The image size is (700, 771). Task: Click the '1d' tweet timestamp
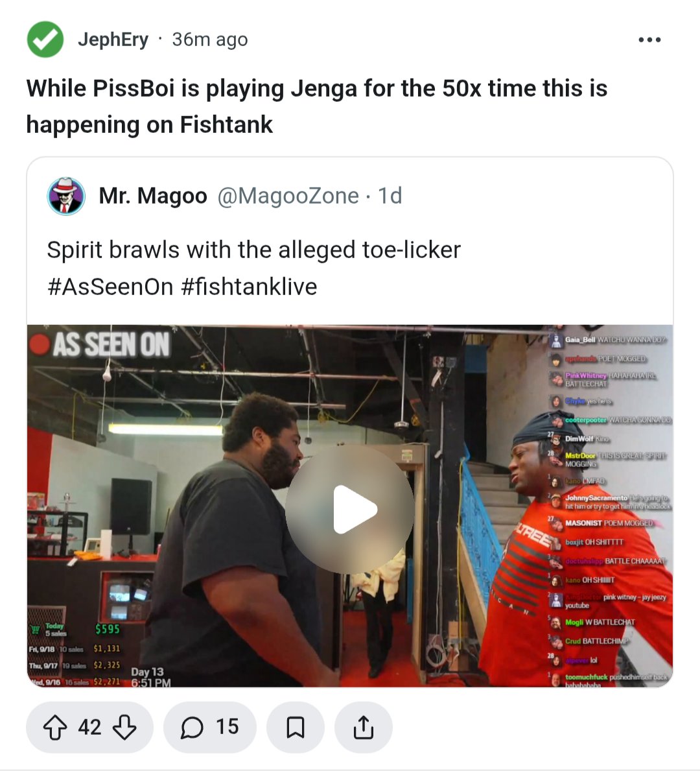coord(390,196)
